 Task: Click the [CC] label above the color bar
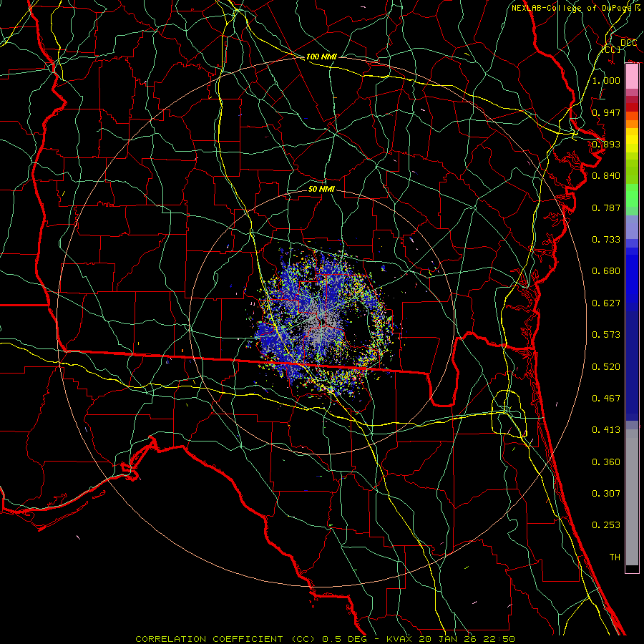[x=611, y=49]
